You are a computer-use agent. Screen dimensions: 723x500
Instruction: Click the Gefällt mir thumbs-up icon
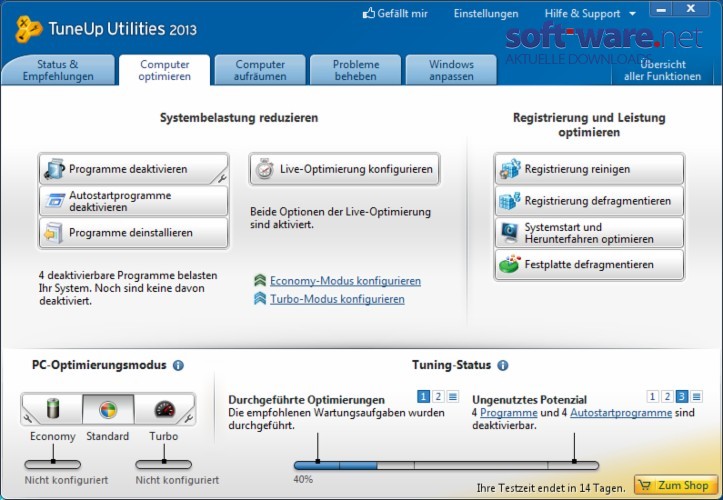[x=369, y=13]
